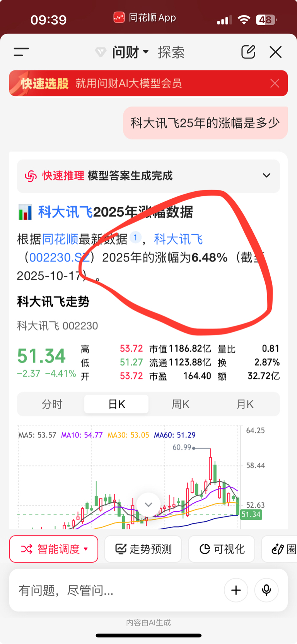Tap the MA30: 53.05 indicator label
The width and height of the screenshot is (297, 644).
click(x=128, y=435)
